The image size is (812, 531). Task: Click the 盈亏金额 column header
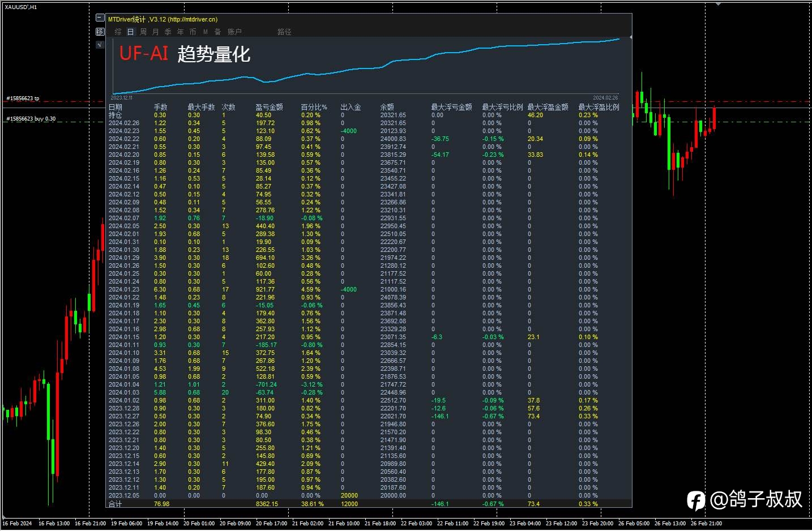[x=269, y=107]
